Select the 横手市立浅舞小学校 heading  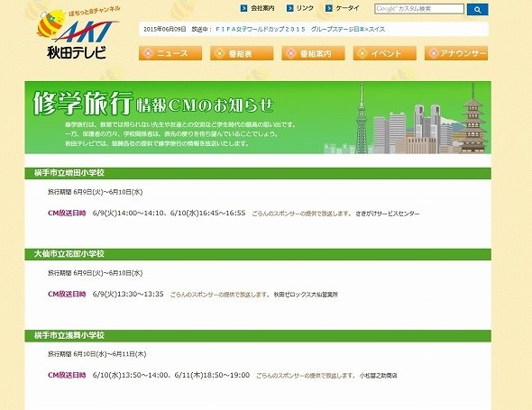pyautogui.click(x=69, y=335)
